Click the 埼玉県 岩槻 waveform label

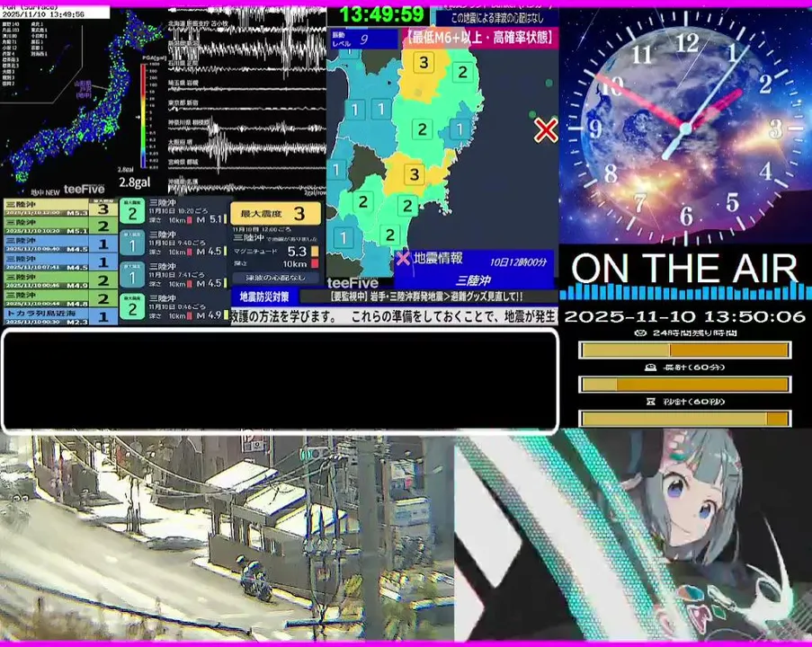(x=183, y=83)
